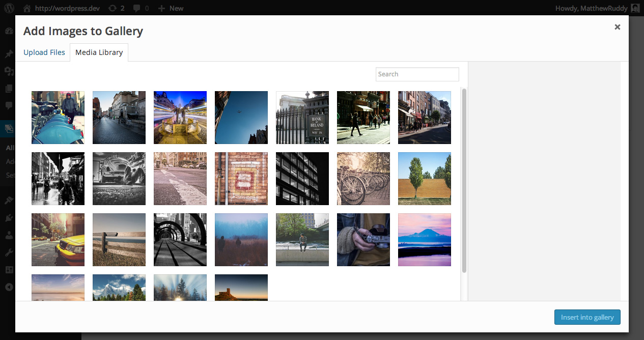Click the WordPress logo in admin bar

pos(9,8)
